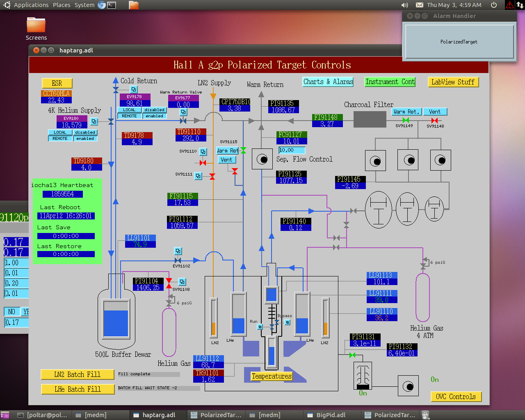This screenshot has height=420, width=525.
Task: Click the Warm Ret button by SV91115
Action: tap(228, 151)
